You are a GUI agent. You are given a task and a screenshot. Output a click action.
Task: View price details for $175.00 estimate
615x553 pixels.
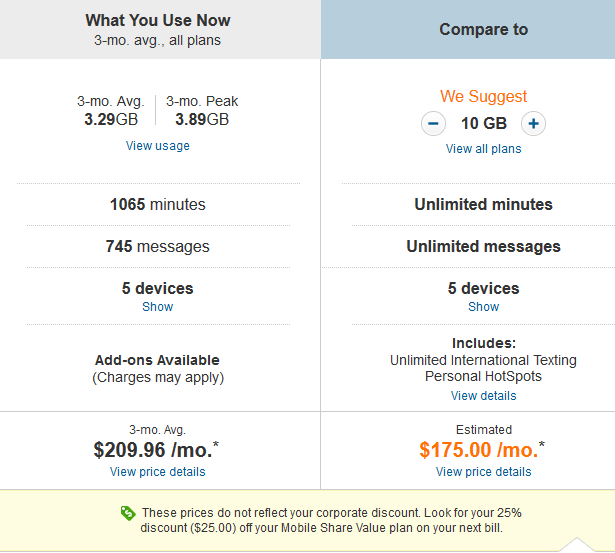(x=484, y=471)
